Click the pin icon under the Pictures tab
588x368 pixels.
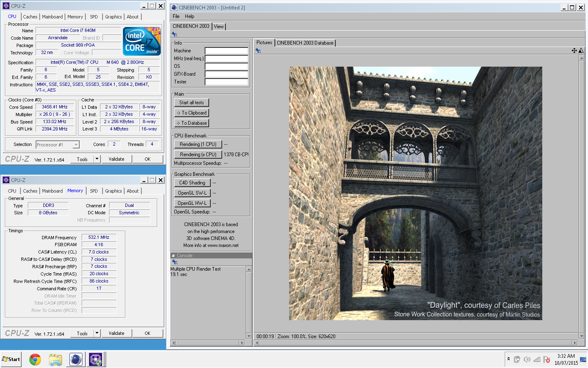258,51
